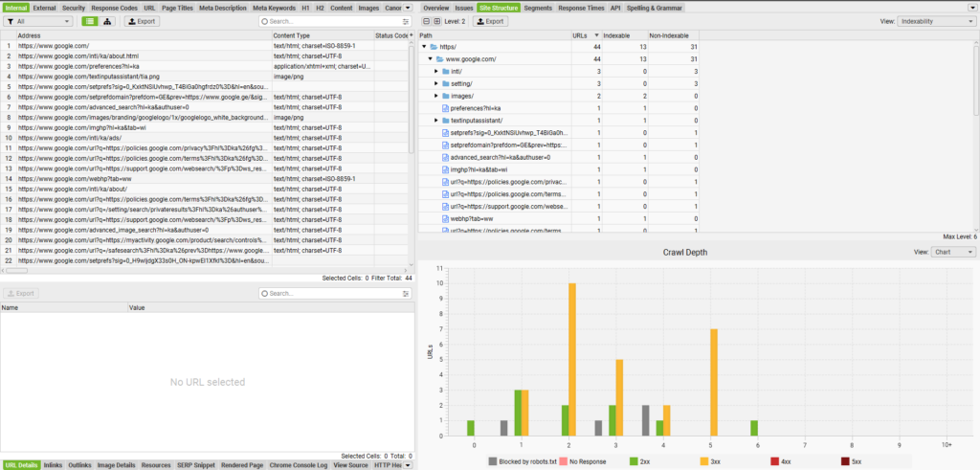980x470 pixels.
Task: Open the Indexability view dropdown
Action: (936, 21)
